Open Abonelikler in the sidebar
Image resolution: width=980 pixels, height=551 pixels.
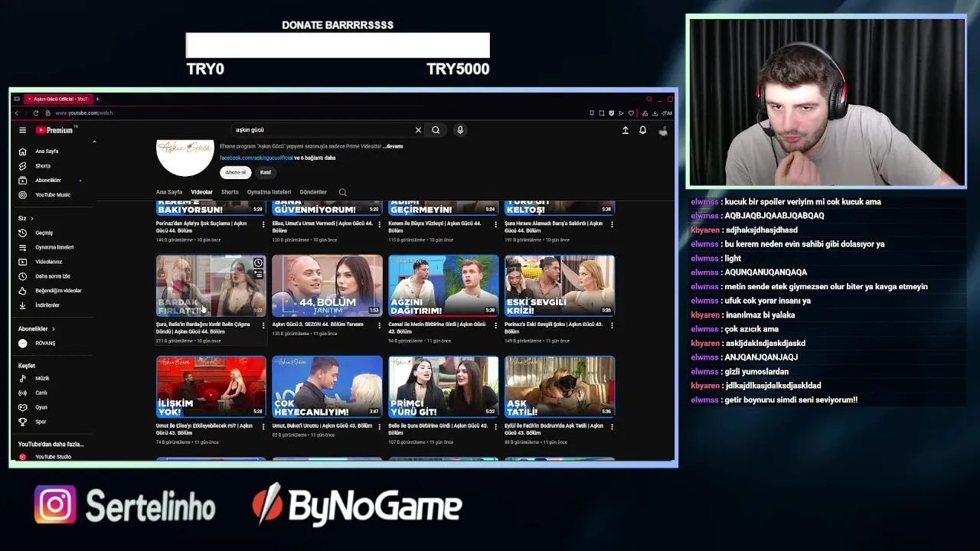[x=50, y=181]
